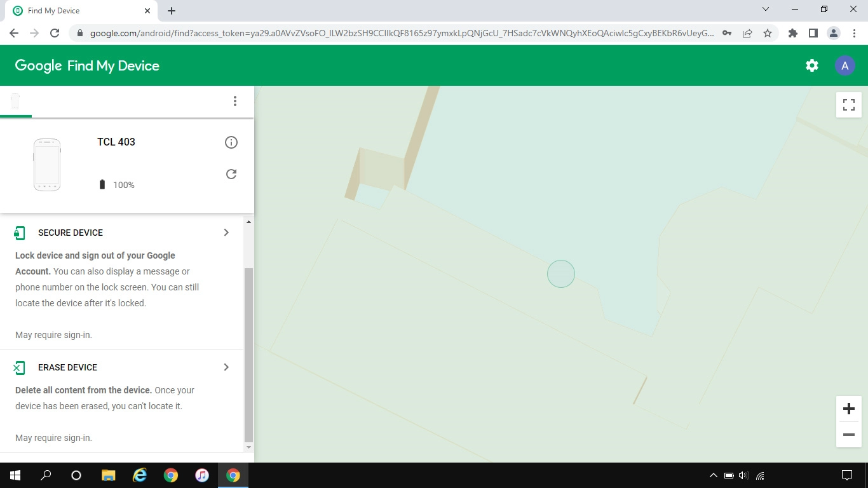Screen dimensions: 868x488
Task: Zoom in on the map
Action: 848,409
